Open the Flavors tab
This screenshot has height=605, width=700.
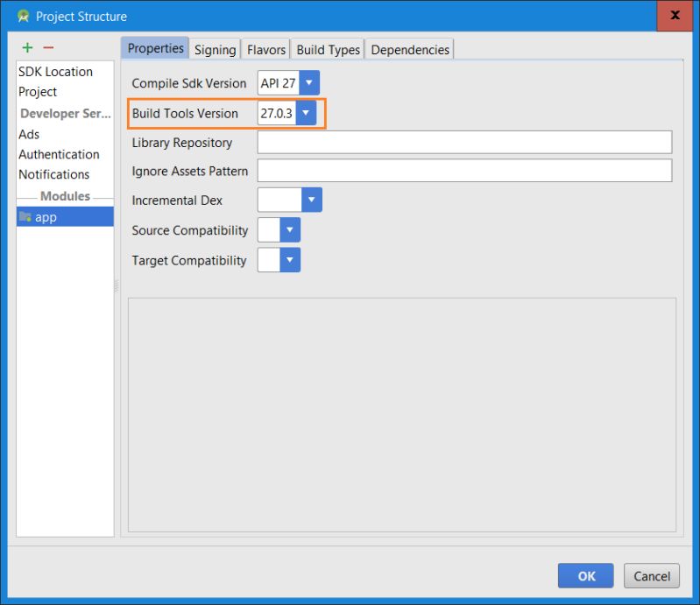coord(266,50)
